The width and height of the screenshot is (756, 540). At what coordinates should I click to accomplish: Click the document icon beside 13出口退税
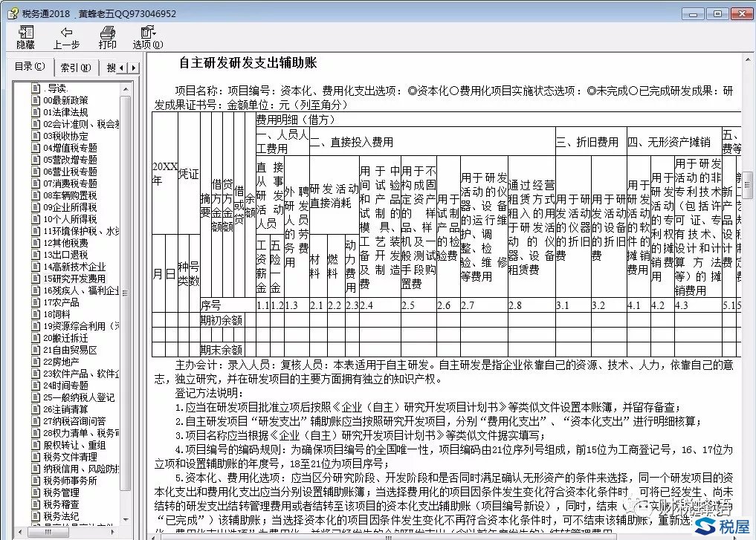coord(36,255)
